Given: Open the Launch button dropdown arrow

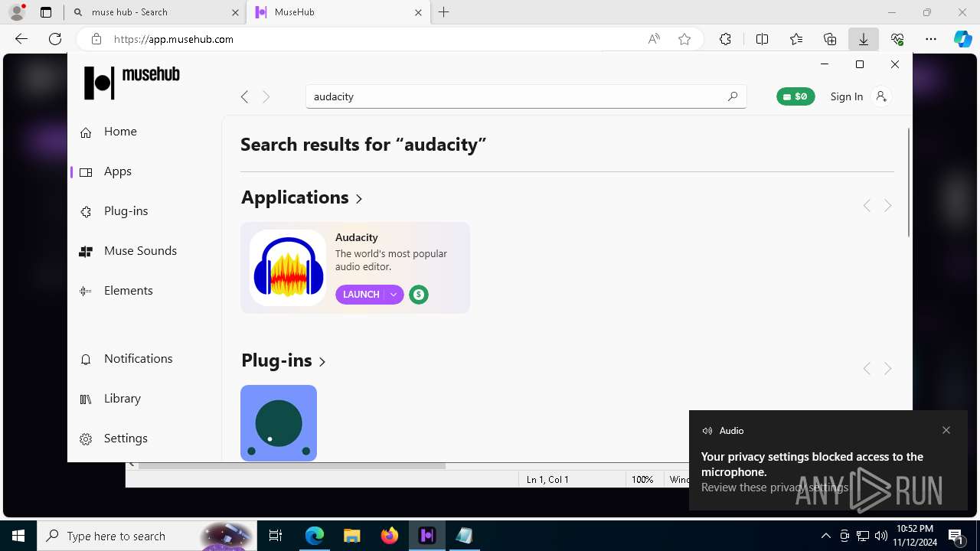Looking at the screenshot, I should pyautogui.click(x=394, y=295).
